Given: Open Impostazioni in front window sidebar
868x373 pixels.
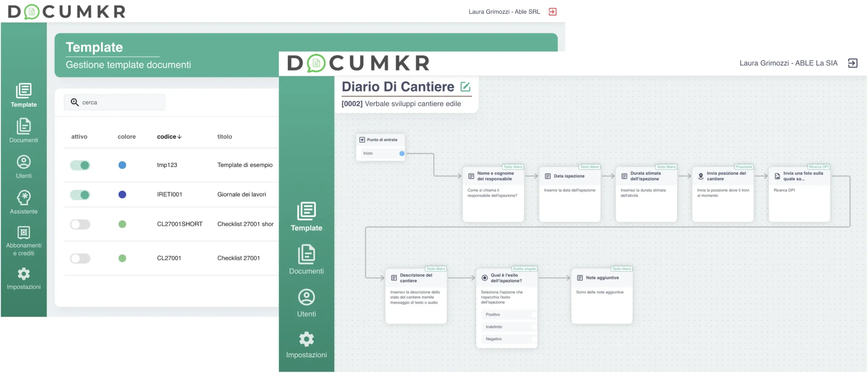Looking at the screenshot, I should pos(307,345).
